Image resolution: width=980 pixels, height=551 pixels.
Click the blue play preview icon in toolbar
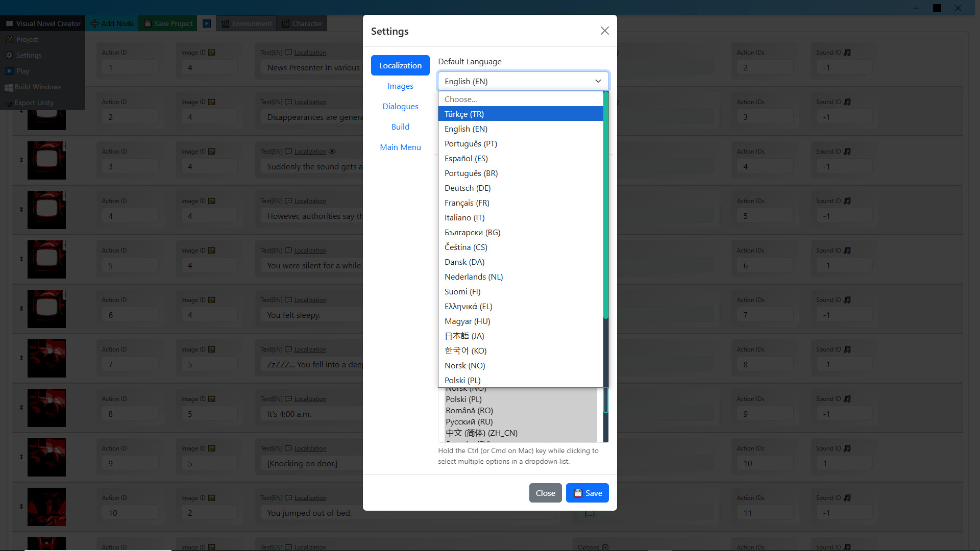tap(207, 23)
